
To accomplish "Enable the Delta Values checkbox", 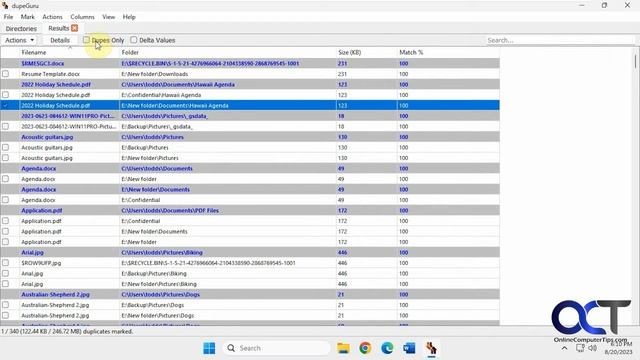I will click(133, 40).
